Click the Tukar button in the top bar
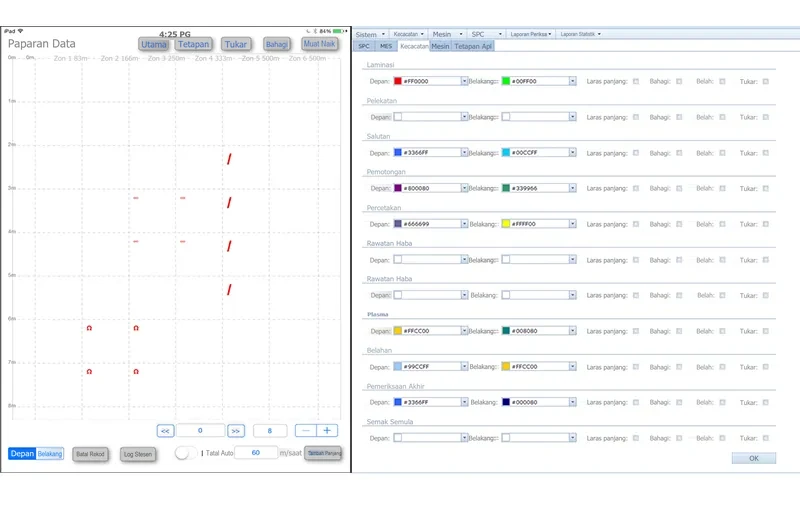The height and width of the screenshot is (510, 800). 236,44
